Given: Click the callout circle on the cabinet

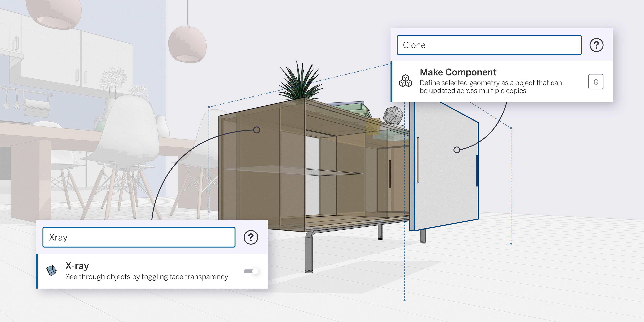Looking at the screenshot, I should click(x=256, y=130).
